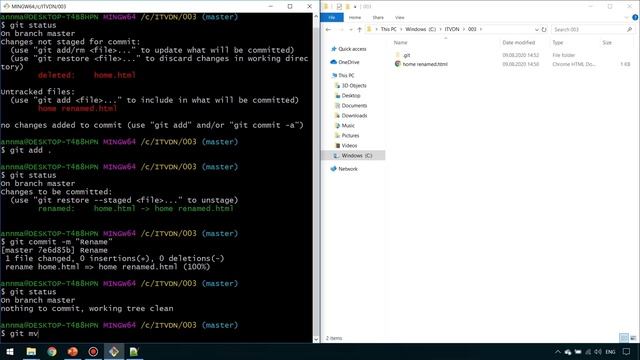This screenshot has width=640, height=360.
Task: Go to ITVDN breadcrumb
Action: [452, 29]
